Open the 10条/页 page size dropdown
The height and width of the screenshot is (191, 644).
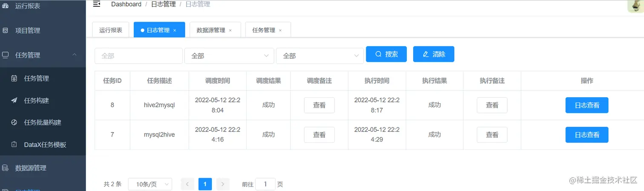click(150, 184)
